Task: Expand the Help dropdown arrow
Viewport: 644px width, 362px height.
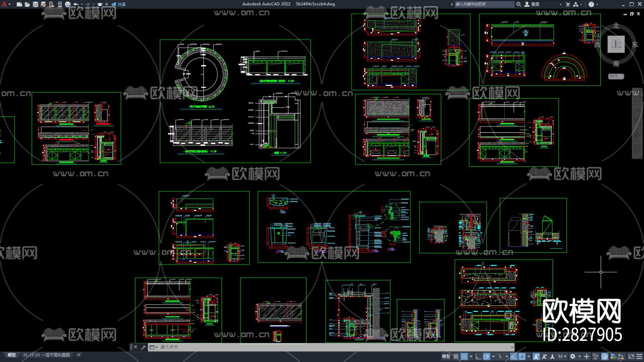Action: tap(597, 4)
